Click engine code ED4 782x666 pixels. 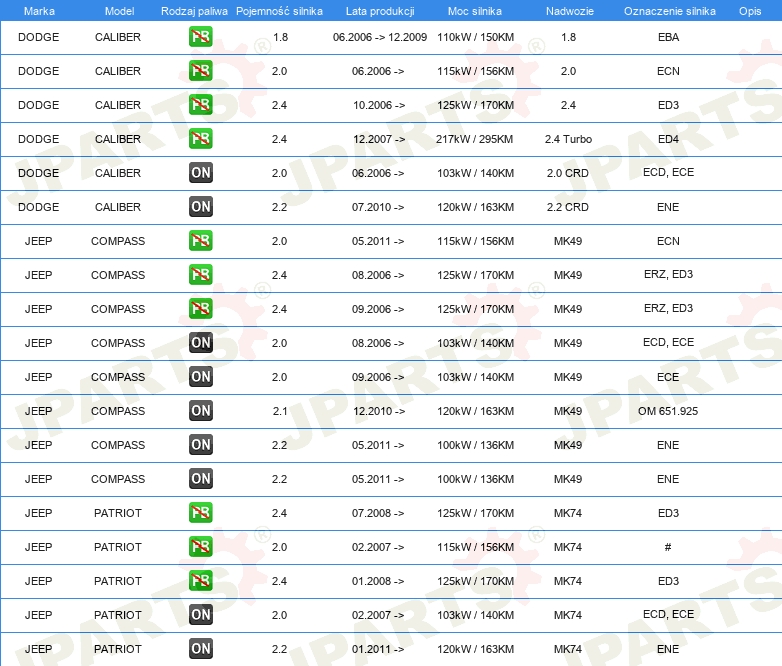pos(668,139)
